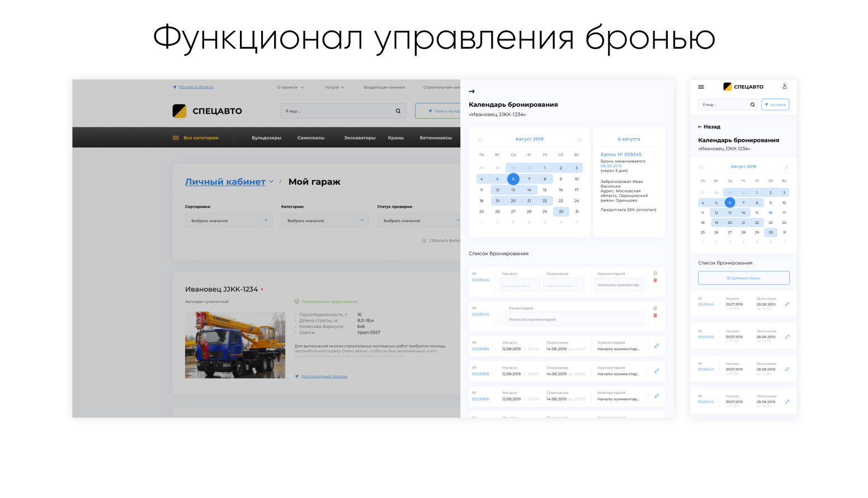
Task: Click the red trash icon in first booking row
Action: click(655, 280)
